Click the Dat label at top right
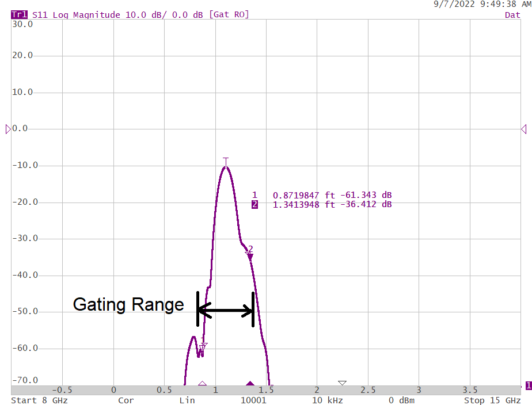 click(512, 15)
